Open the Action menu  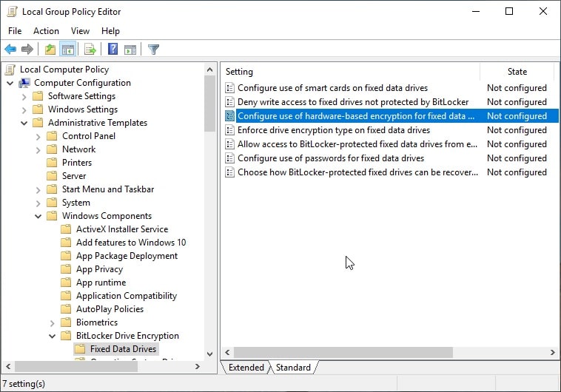[x=46, y=31]
